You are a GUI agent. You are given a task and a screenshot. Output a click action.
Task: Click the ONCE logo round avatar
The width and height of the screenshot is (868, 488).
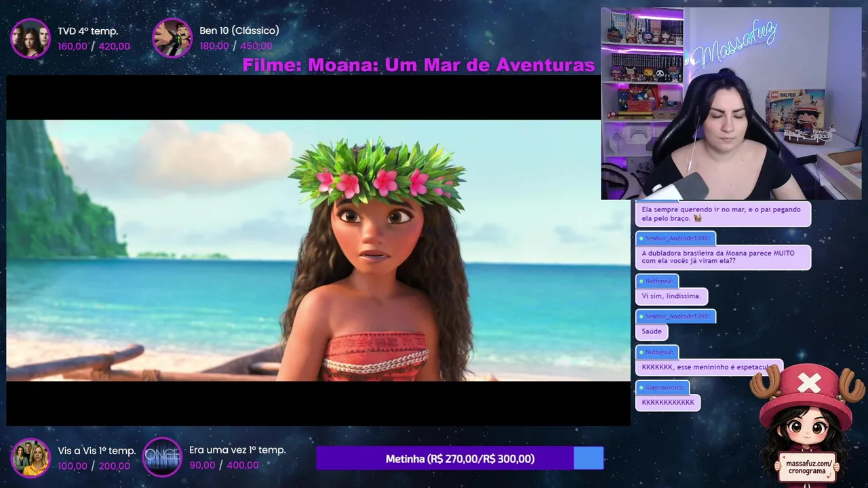[x=163, y=457]
